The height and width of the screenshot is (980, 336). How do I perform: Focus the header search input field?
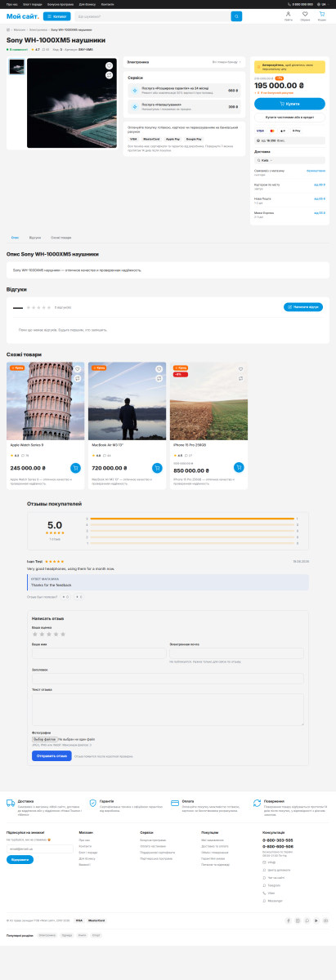153,16
